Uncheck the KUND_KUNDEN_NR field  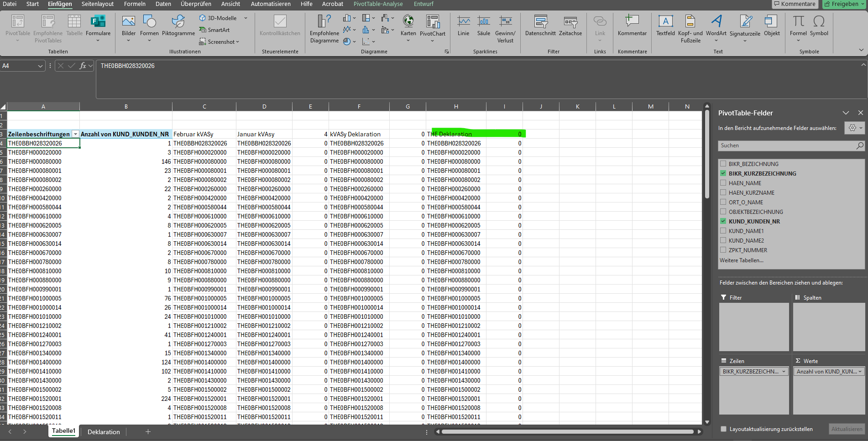(723, 221)
